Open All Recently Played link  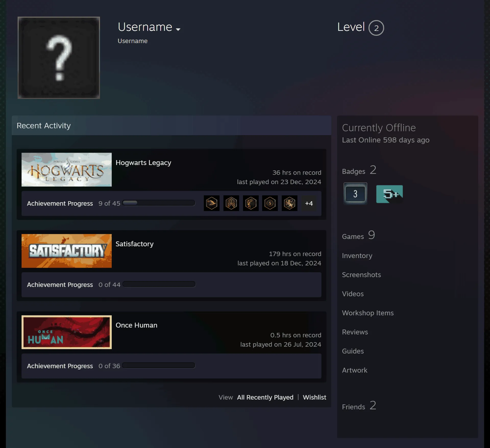[x=265, y=397]
